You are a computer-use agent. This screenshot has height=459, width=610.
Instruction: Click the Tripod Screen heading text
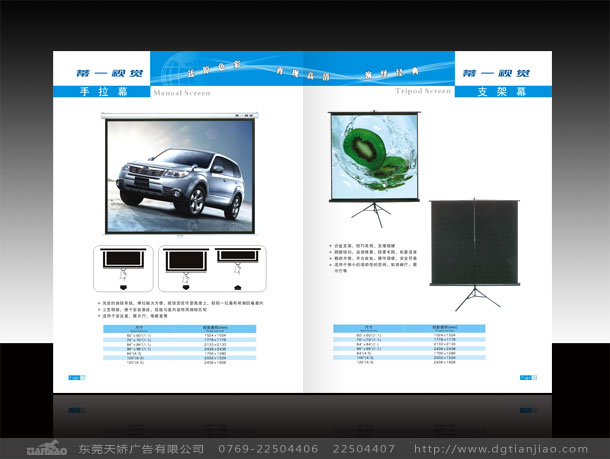click(425, 92)
